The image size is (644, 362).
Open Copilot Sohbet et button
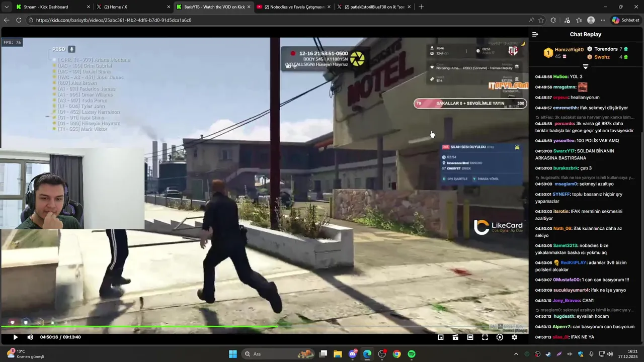click(626, 20)
